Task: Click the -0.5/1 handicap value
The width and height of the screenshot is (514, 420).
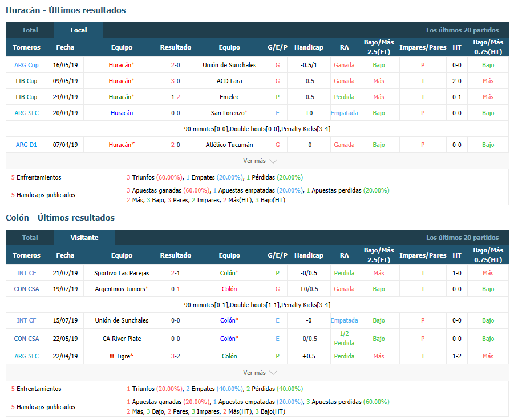Action: click(309, 65)
